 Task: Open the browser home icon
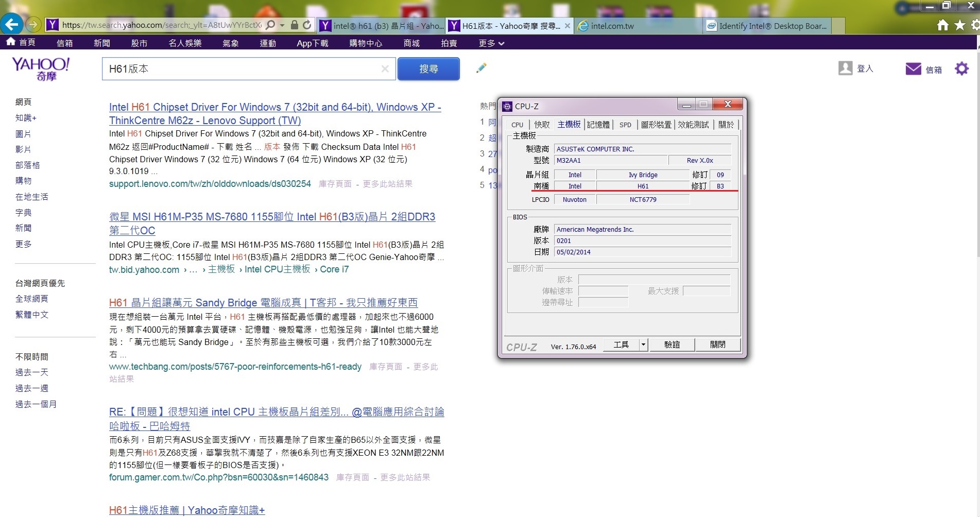(942, 25)
